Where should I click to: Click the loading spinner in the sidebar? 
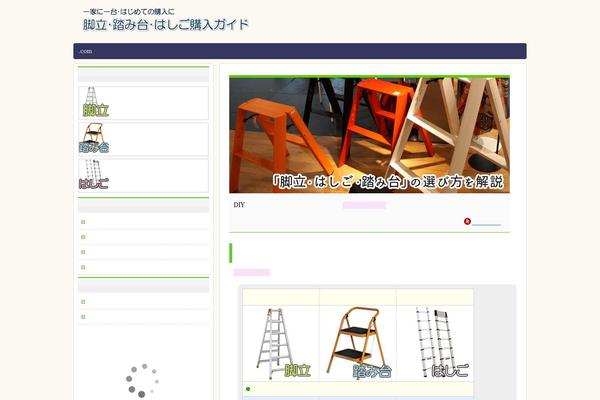(142, 380)
